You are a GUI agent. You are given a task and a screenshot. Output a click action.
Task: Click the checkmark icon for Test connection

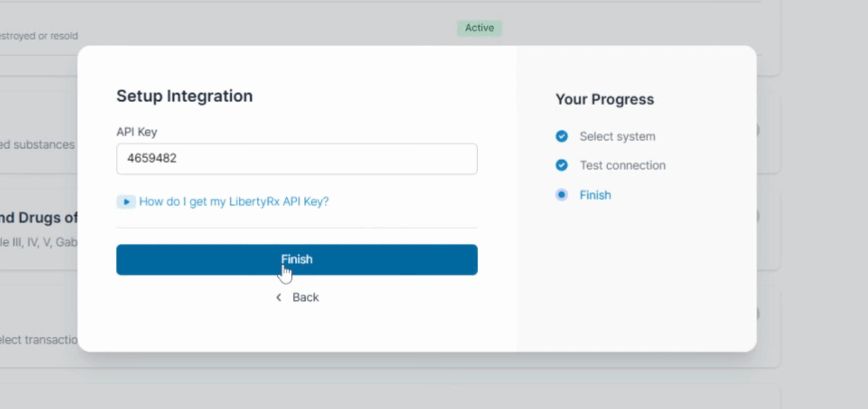point(562,165)
